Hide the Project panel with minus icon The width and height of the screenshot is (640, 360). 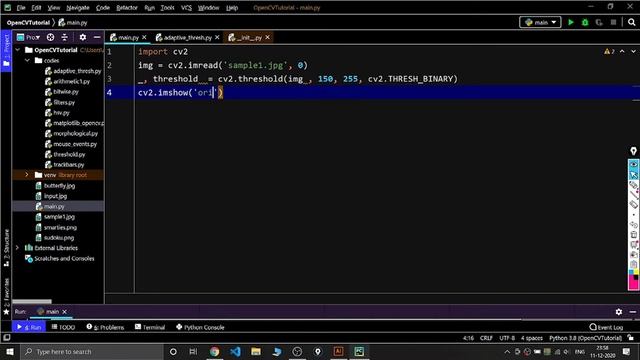point(97,38)
